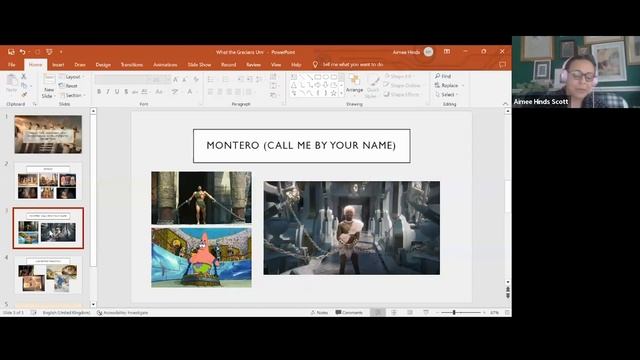Click the Find button
This screenshot has height=360, width=640.
(443, 76)
